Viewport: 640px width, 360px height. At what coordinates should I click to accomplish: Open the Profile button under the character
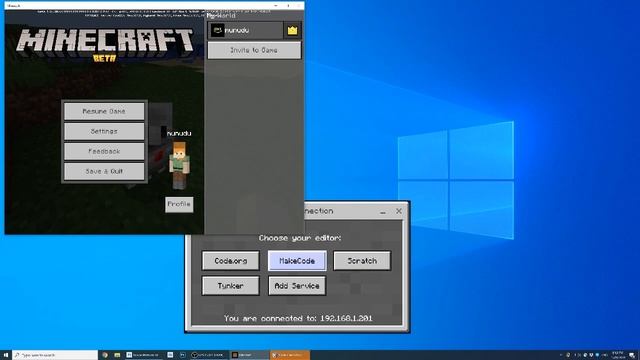pyautogui.click(x=179, y=204)
